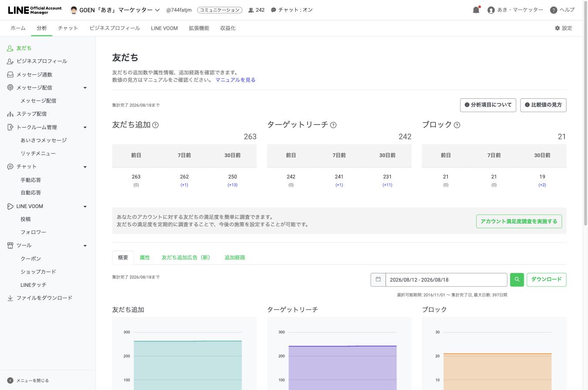Click the green search magnifier button
The width and height of the screenshot is (588, 390).
click(x=517, y=279)
